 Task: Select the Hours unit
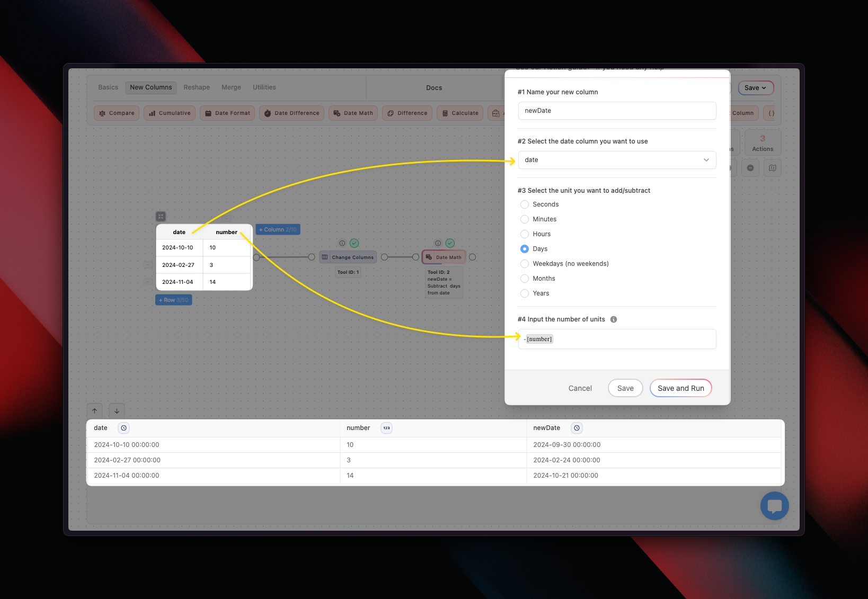coord(525,234)
